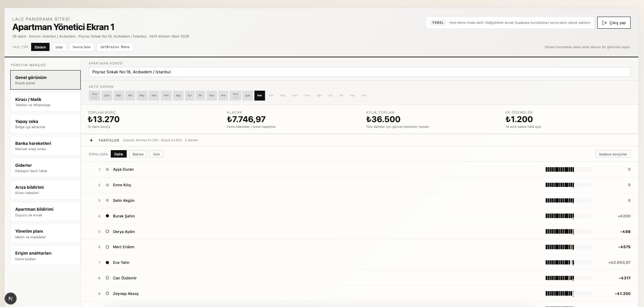
Task: Click the filled status dot for Burak Şahin
Action: click(107, 216)
